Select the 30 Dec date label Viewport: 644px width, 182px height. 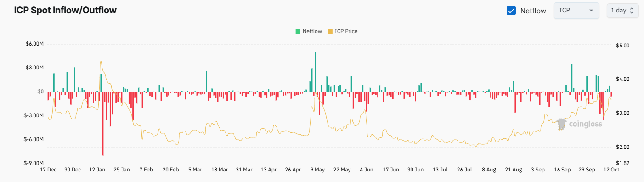pyautogui.click(x=73, y=170)
